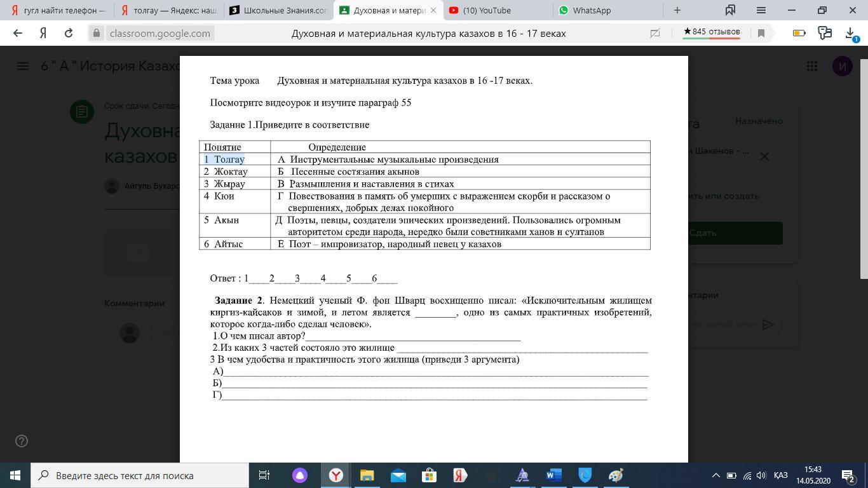Switch to the (10) YouTube tab
The width and height of the screenshot is (868, 488).
496,10
